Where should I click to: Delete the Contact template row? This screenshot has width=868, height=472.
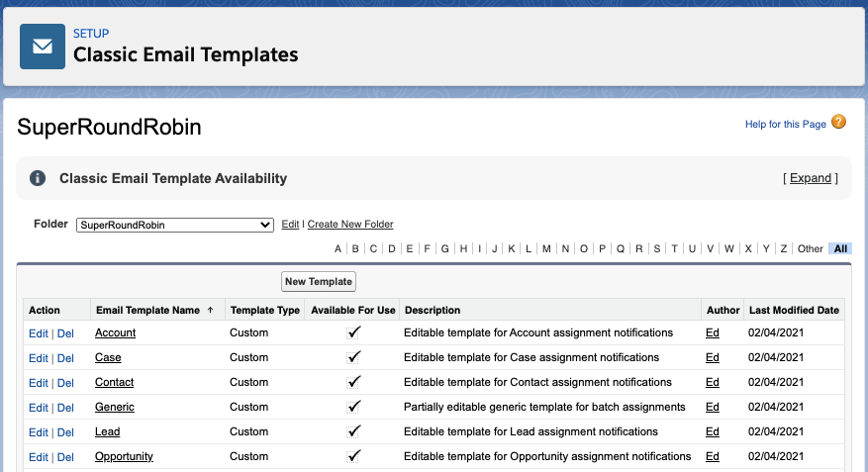pyautogui.click(x=65, y=383)
